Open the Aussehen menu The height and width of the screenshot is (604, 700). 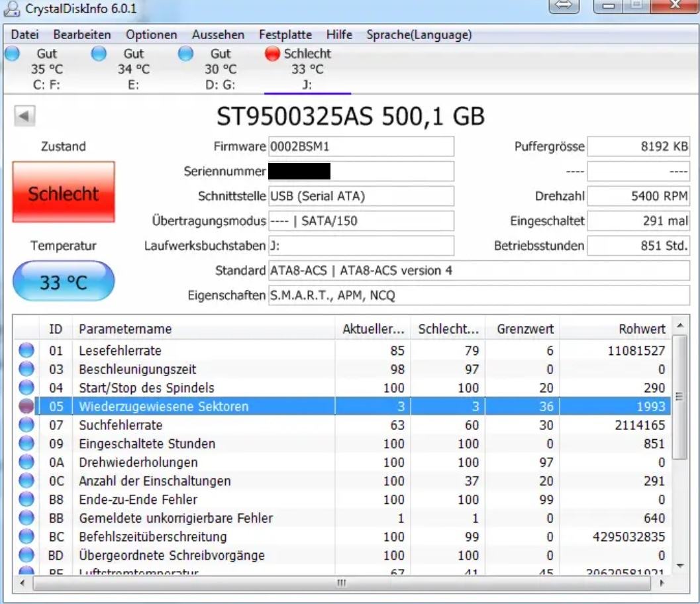[218, 35]
